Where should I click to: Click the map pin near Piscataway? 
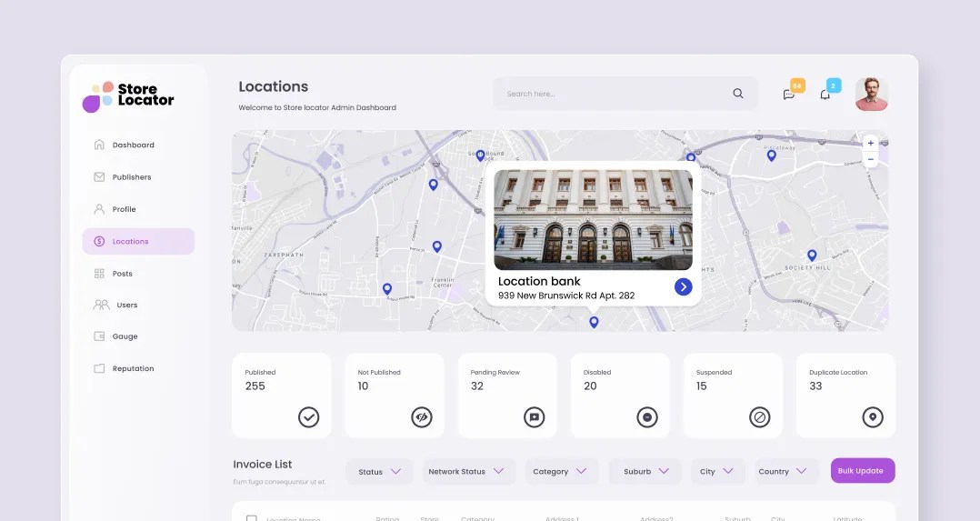[x=771, y=155]
